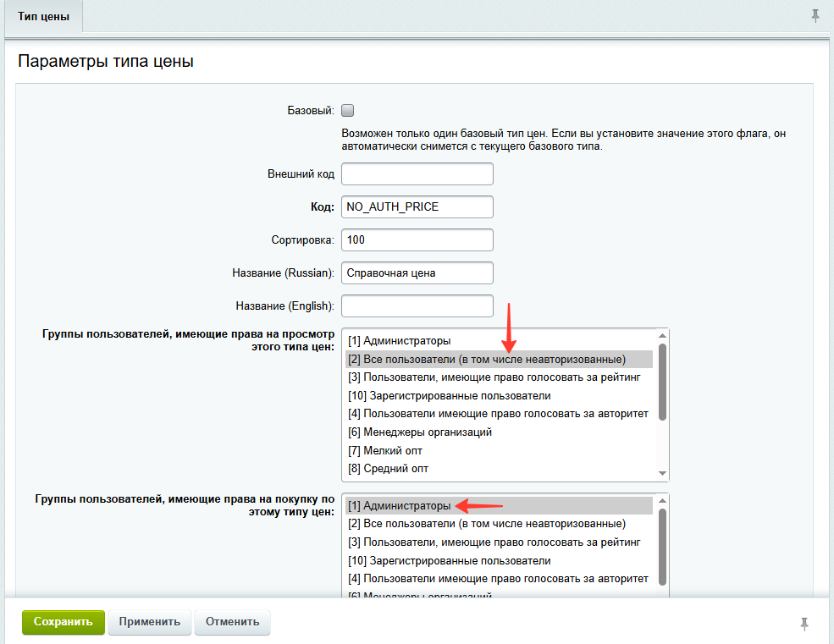This screenshot has width=834, height=644.
Task: Select [8] Средний опт in the view-rights list
Action: coord(499,469)
